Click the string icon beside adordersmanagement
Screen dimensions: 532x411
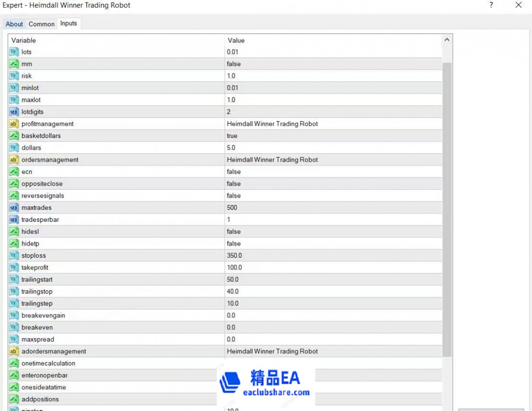(x=14, y=351)
